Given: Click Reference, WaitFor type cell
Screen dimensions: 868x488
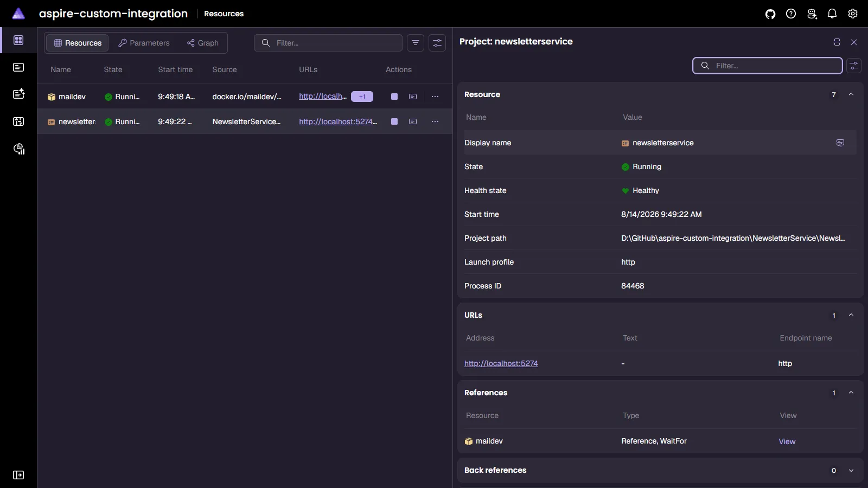Looking at the screenshot, I should pos(654,441).
